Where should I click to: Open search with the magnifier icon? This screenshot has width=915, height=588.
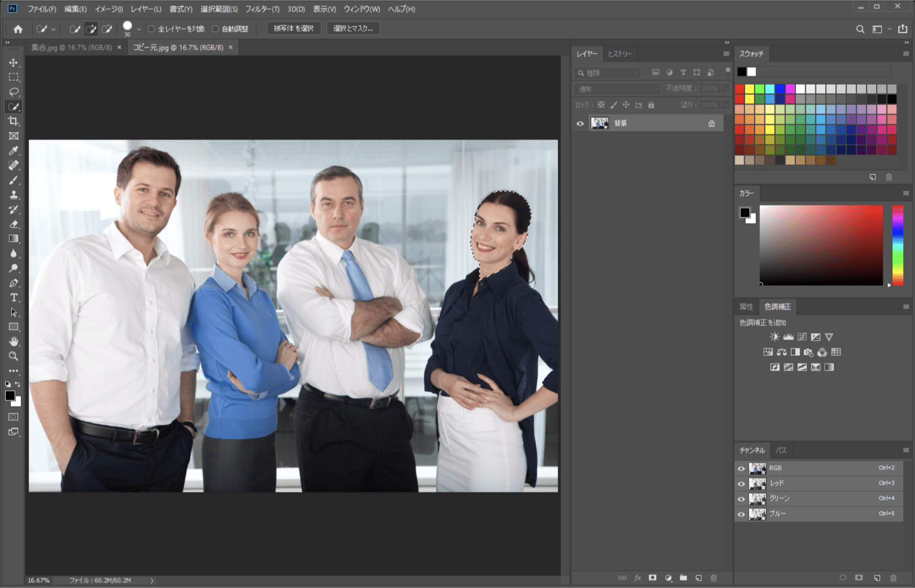click(x=860, y=29)
